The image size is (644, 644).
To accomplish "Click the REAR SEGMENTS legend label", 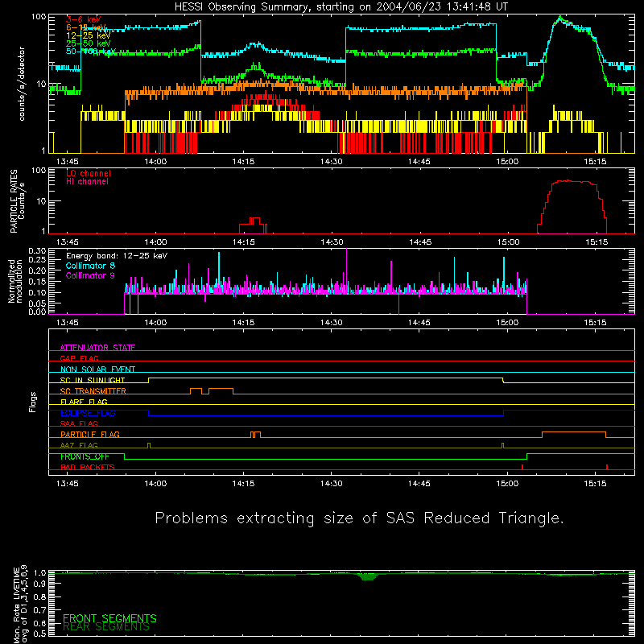I will tap(106, 627).
